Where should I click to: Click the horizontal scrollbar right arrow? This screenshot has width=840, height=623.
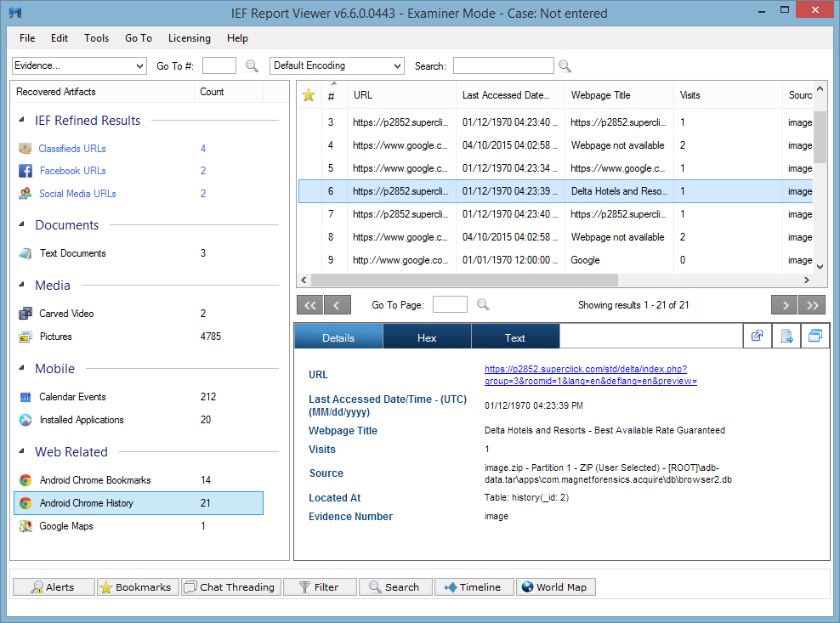[x=806, y=280]
